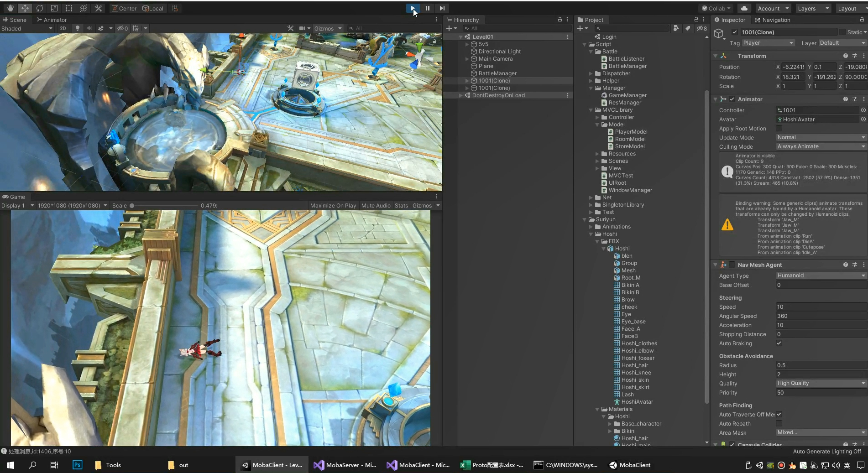Image resolution: width=868 pixels, height=473 pixels.
Task: Open the cloud services icon
Action: tap(744, 8)
